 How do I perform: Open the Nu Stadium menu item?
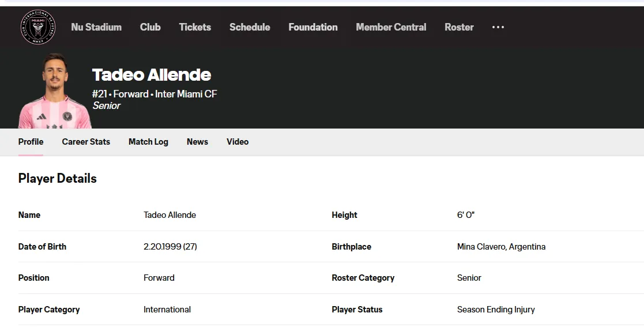click(96, 27)
